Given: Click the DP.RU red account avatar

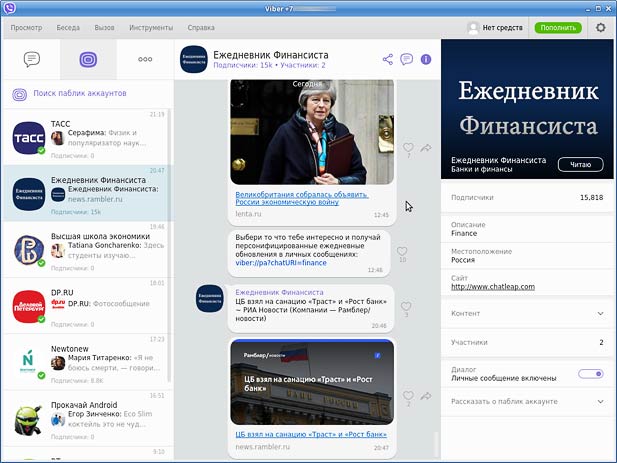Looking at the screenshot, I should click(29, 306).
